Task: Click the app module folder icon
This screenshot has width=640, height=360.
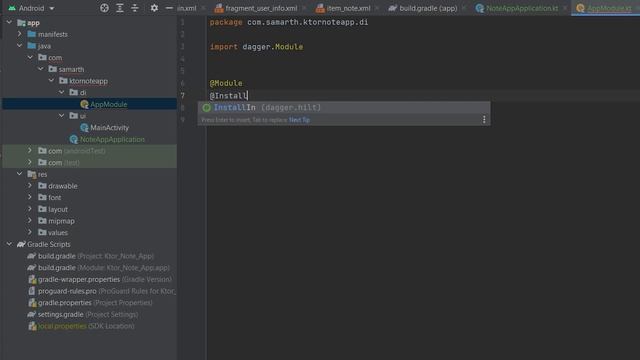Action: coord(21,23)
